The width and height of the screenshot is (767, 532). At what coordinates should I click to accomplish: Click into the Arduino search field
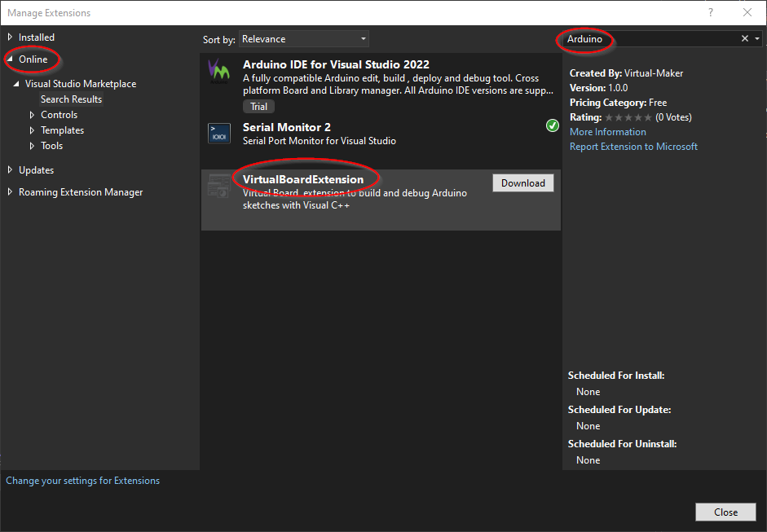click(650, 38)
